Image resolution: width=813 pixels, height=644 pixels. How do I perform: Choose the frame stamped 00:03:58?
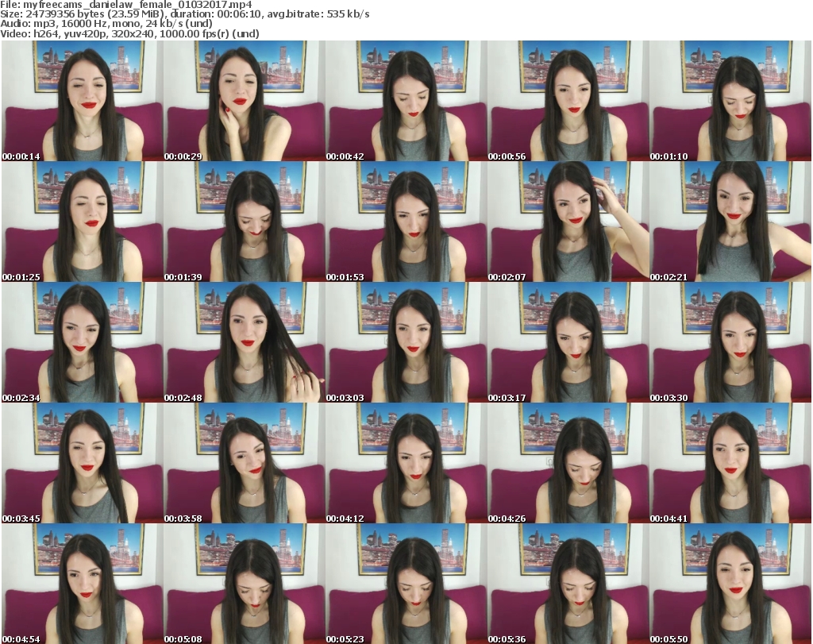click(245, 463)
